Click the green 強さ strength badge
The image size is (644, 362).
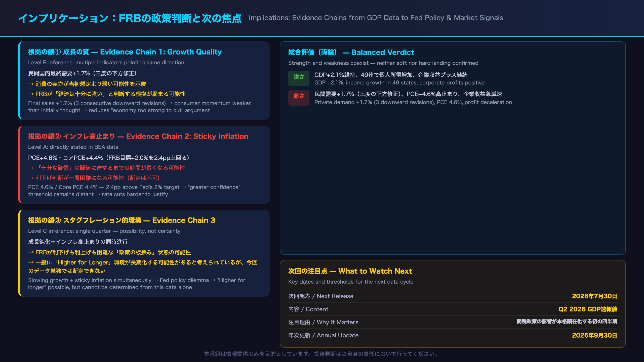click(x=299, y=78)
